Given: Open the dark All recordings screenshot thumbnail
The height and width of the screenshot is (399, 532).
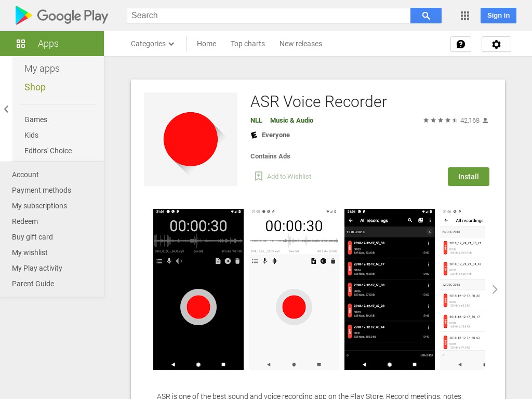Looking at the screenshot, I should click(390, 289).
